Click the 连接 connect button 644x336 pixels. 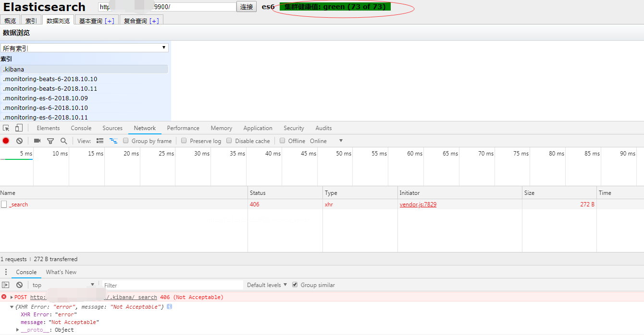point(247,7)
